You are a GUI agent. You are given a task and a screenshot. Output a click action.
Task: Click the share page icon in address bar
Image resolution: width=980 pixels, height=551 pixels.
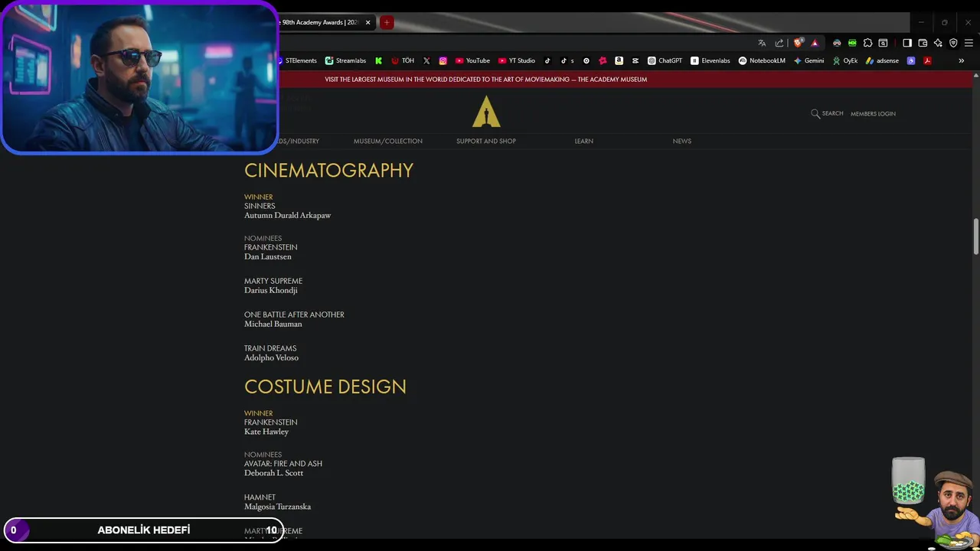tap(779, 43)
